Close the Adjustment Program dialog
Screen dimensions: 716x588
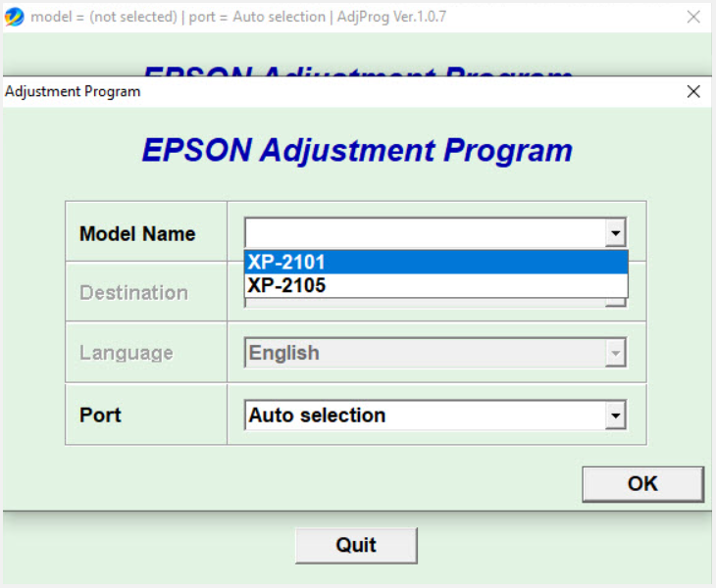pos(693,91)
